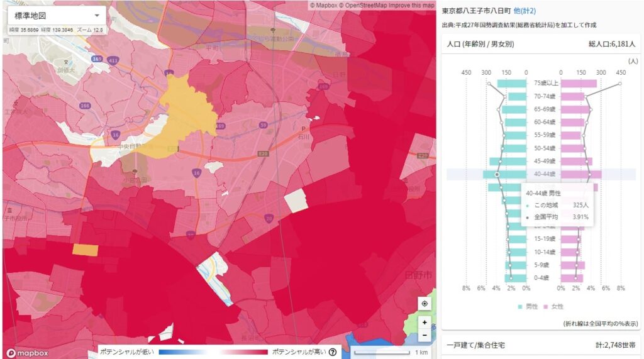Click the この地域 325人 tooltip row

pyautogui.click(x=557, y=205)
